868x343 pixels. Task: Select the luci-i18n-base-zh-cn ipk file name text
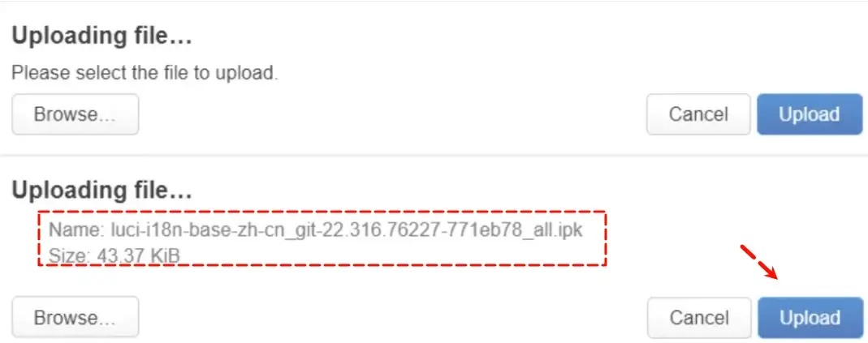[x=347, y=229]
